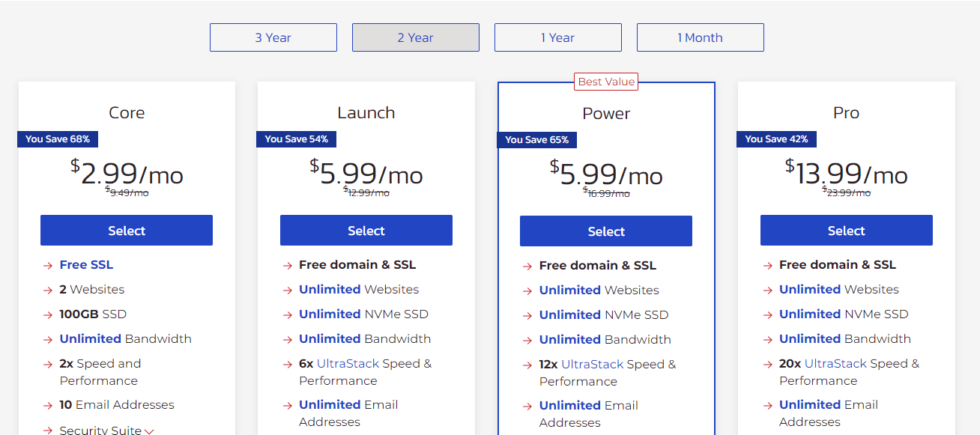
Task: Select the Core hosting plan
Action: 127,231
